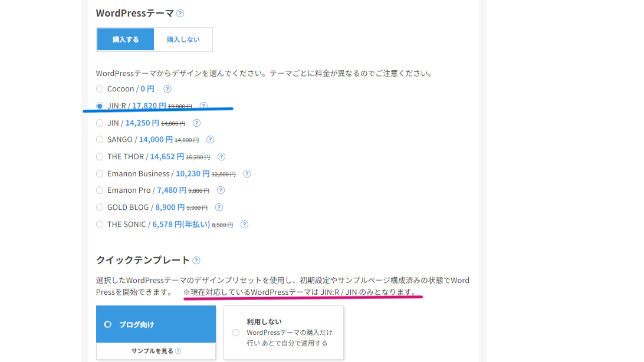Choose the SANGO theme radio button
The image size is (644, 362).
[100, 140]
